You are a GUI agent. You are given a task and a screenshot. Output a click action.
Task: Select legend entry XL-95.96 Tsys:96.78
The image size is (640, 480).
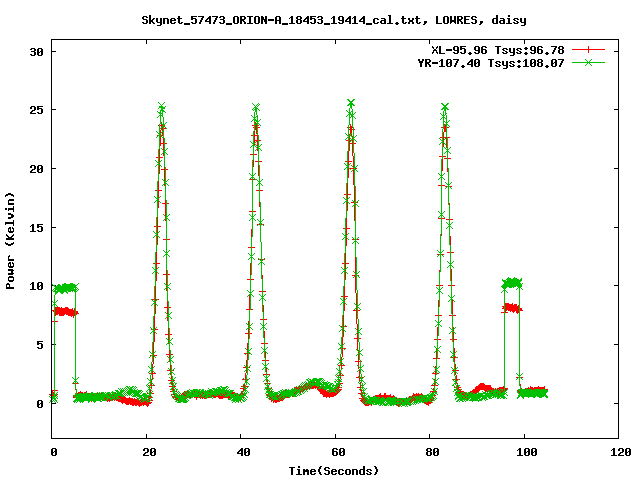[x=498, y=50]
